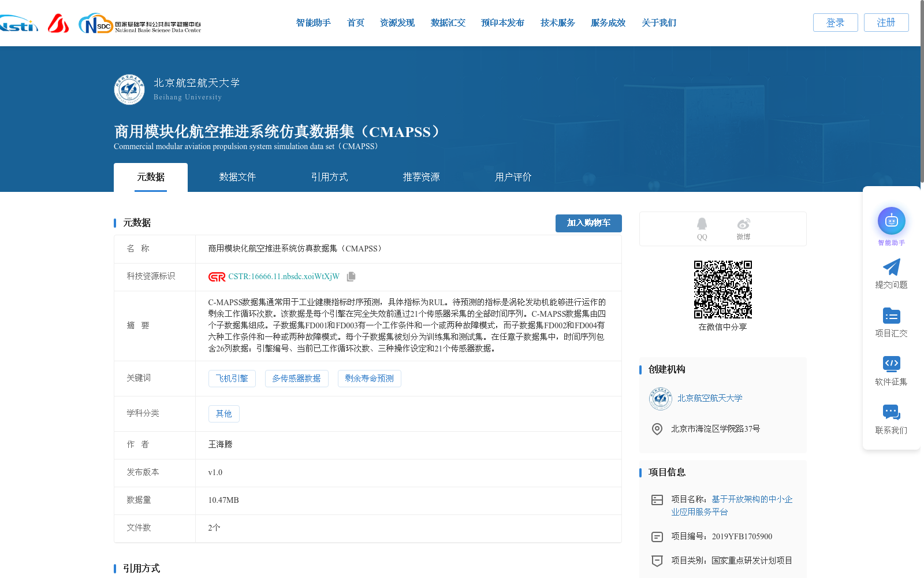Open the NSDC National Basic Science Data Center logo
This screenshot has width=924, height=578.
[140, 24]
